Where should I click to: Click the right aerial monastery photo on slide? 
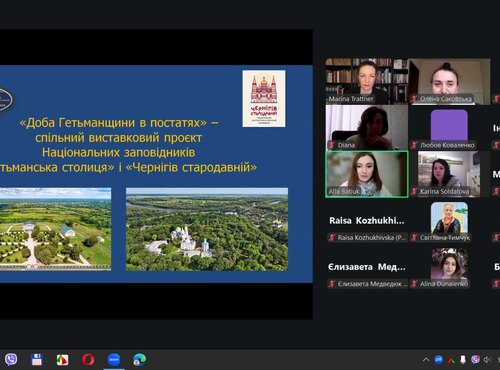click(207, 229)
